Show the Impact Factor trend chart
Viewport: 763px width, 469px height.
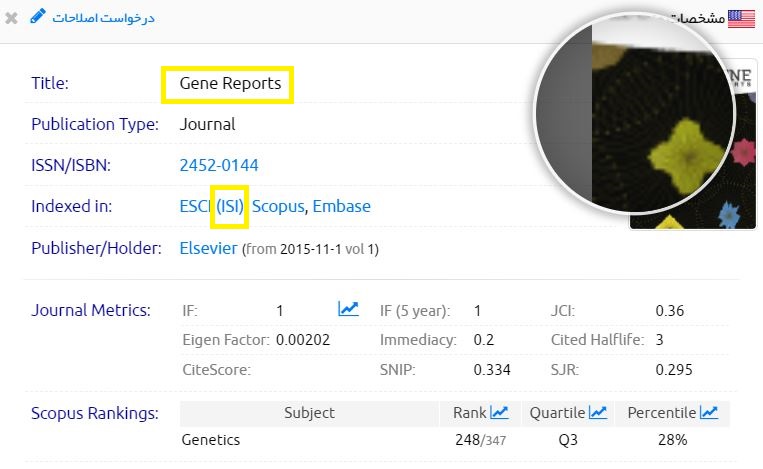[348, 310]
